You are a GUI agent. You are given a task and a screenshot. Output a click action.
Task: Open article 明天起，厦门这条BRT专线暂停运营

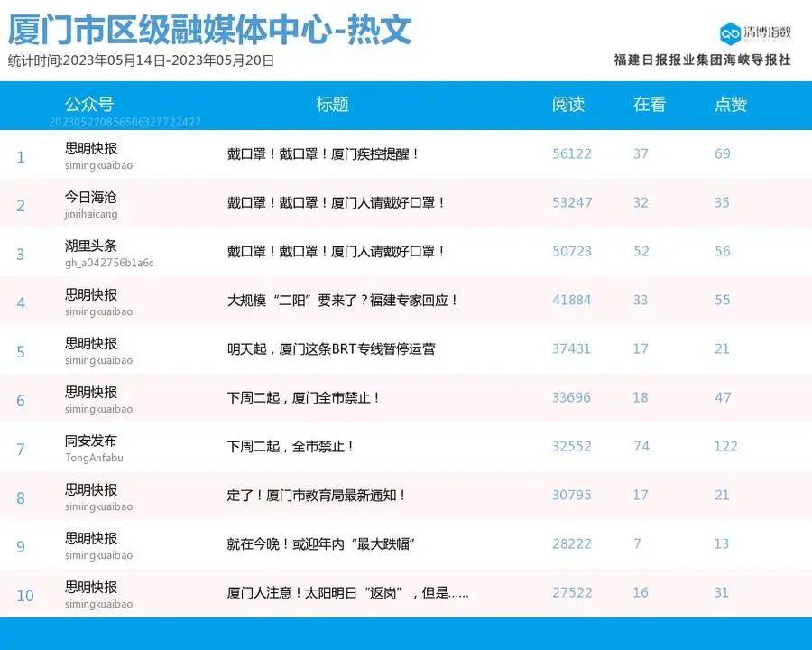(x=331, y=348)
